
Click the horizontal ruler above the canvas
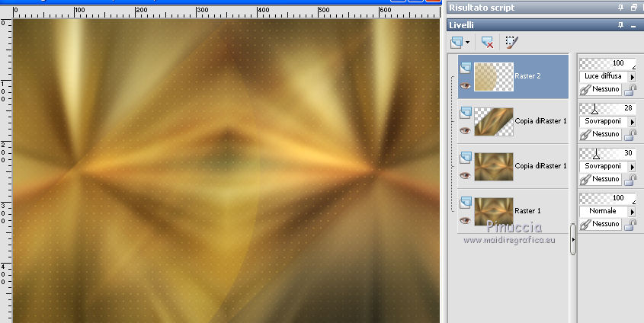(x=226, y=12)
